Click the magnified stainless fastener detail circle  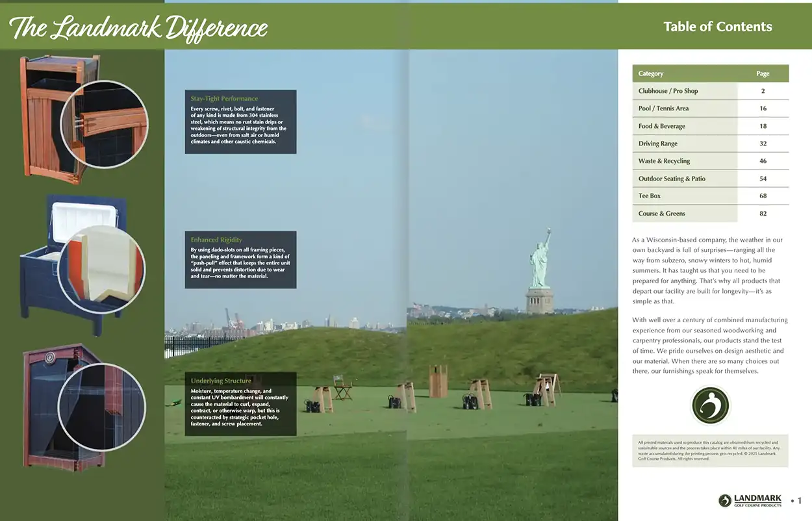point(104,123)
